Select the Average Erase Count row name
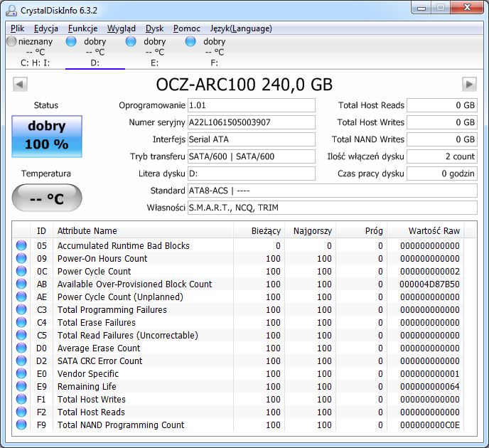The image size is (489, 448). (x=99, y=348)
